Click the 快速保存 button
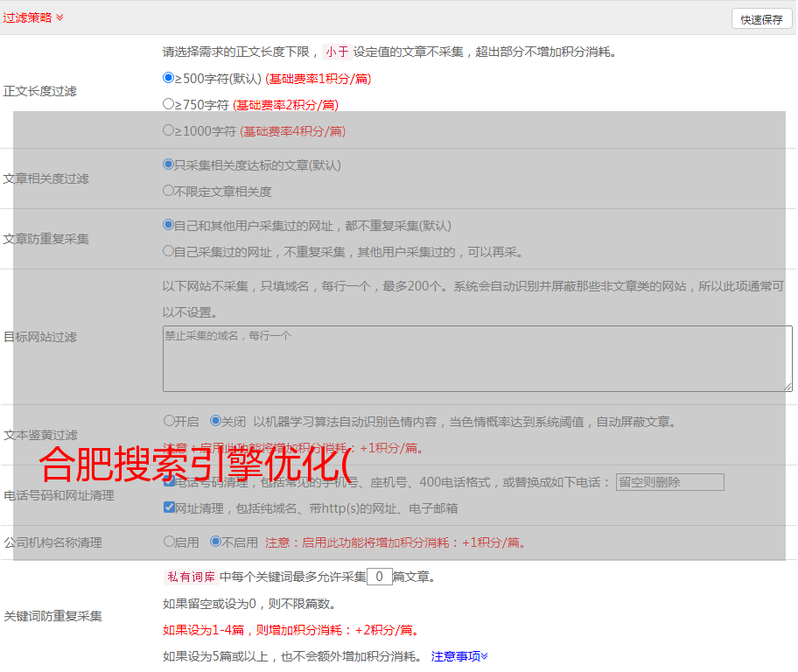798x672 pixels. 761,19
